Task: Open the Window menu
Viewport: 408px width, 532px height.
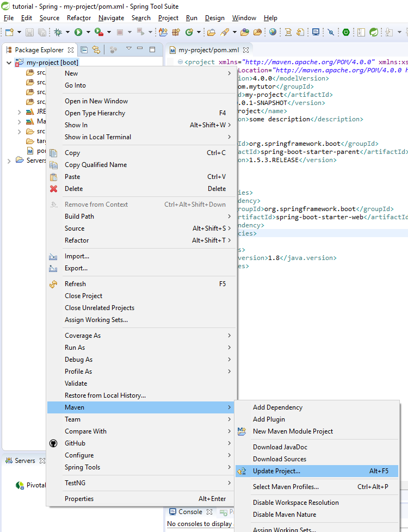Action: [x=244, y=18]
